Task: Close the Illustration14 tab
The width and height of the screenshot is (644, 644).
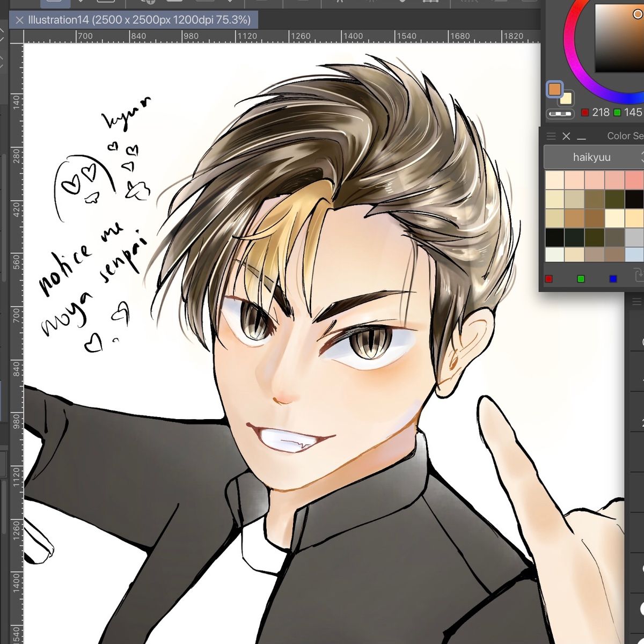Action: click(x=19, y=20)
